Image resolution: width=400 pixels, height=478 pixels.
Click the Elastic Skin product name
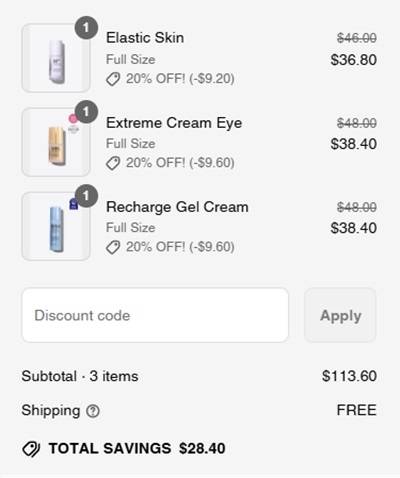coord(145,37)
